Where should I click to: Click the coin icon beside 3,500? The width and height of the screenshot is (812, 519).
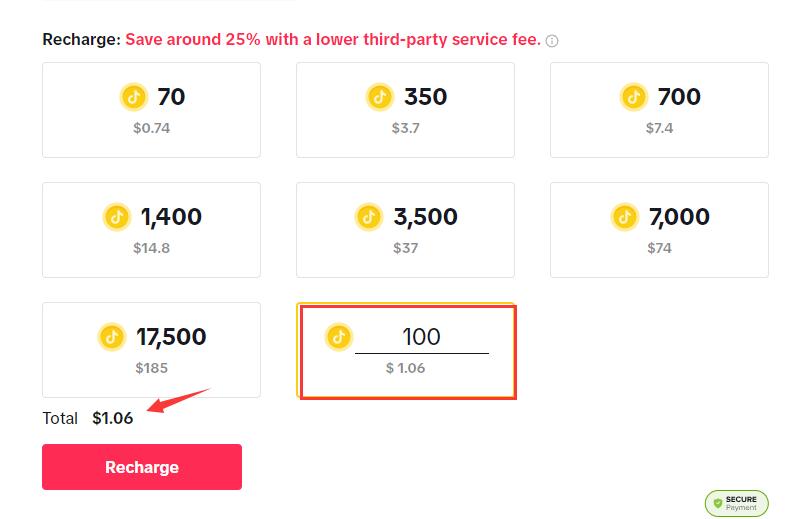click(370, 217)
